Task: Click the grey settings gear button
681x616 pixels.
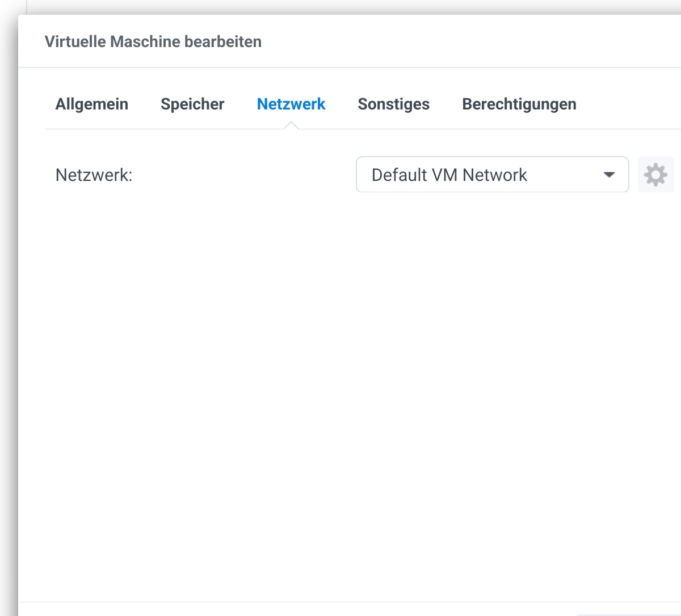Action: (655, 175)
